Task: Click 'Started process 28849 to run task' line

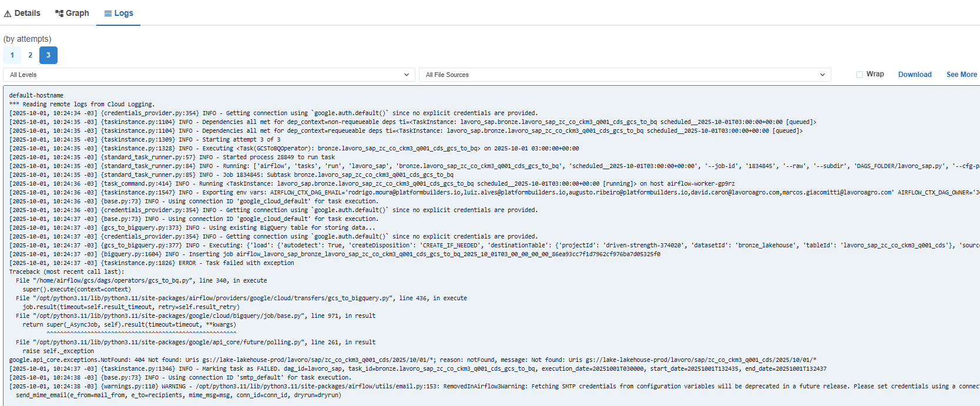Action: tap(172, 157)
